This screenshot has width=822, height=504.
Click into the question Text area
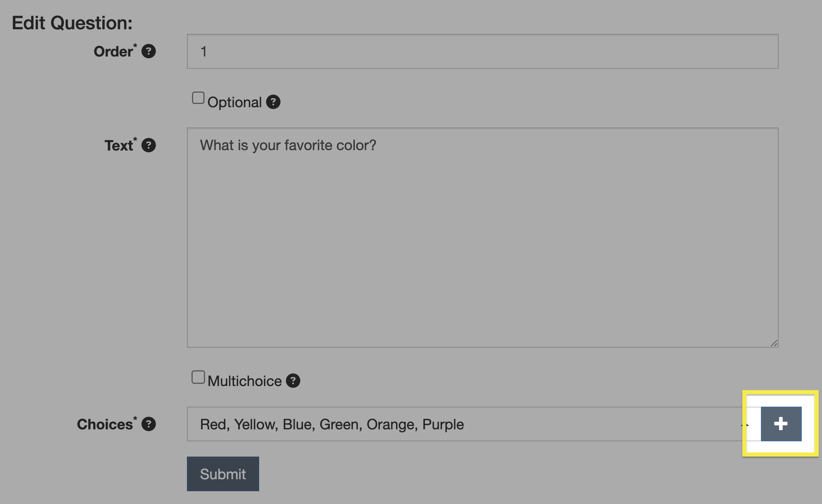coord(482,237)
